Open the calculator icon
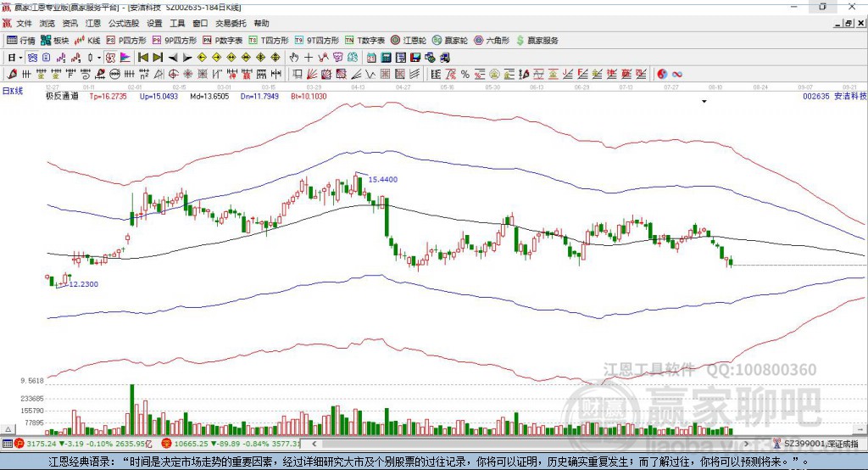 pyautogui.click(x=386, y=58)
